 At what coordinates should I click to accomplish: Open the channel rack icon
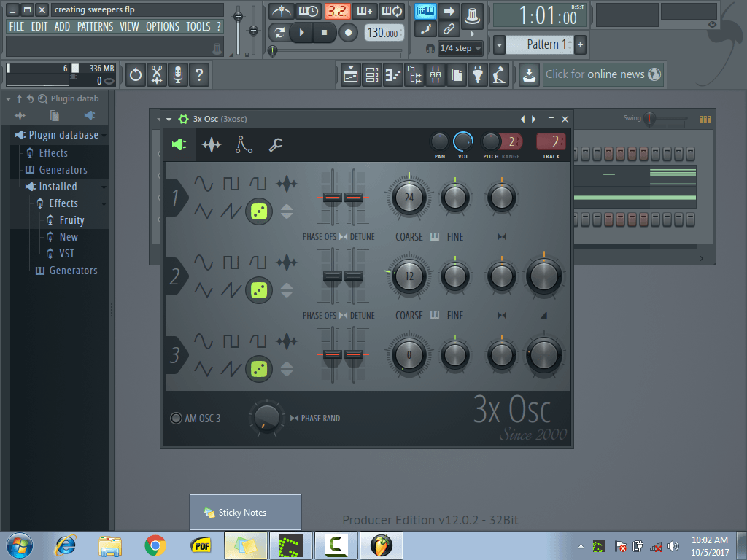pos(372,75)
